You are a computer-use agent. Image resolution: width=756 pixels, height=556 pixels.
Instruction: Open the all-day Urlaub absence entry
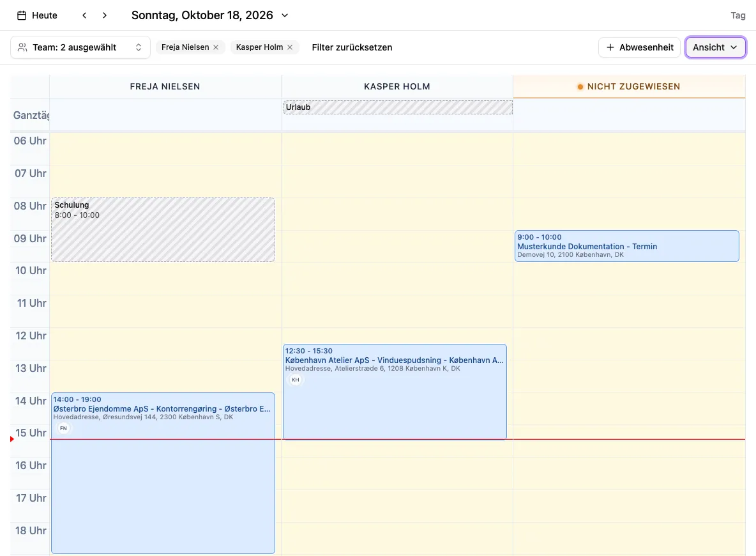point(397,107)
